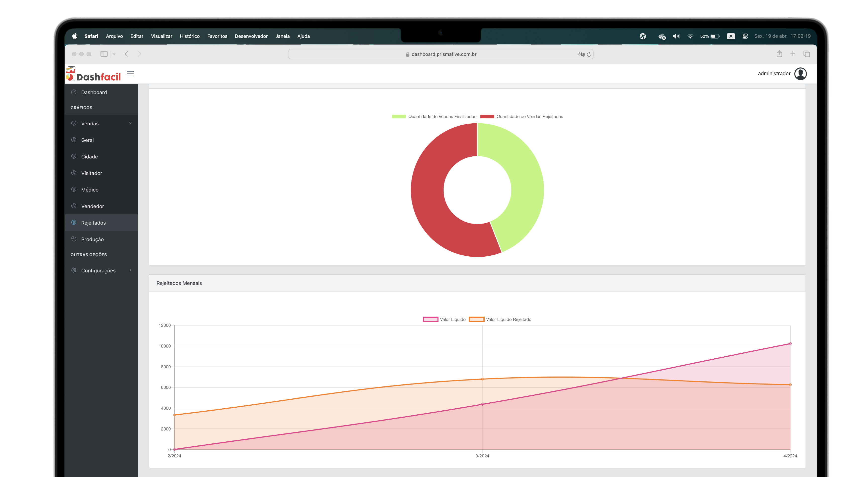Viewport: 868px width, 477px height.
Task: Open macOS Control Center icon
Action: [745, 36]
